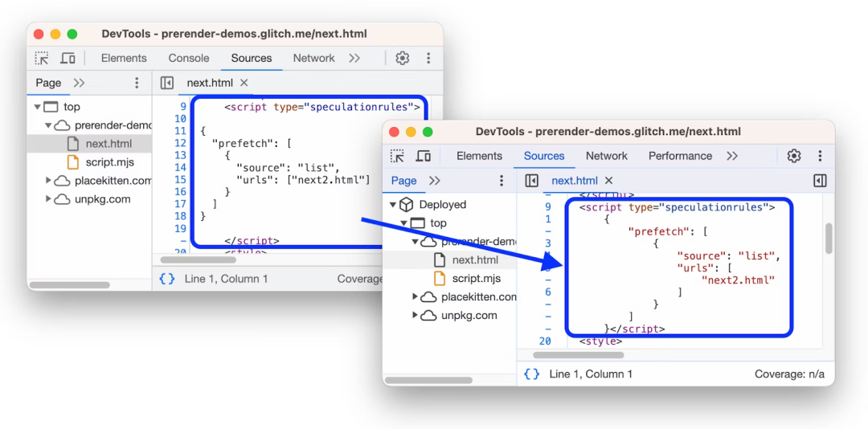Switch to Network tab in back window

tap(314, 58)
